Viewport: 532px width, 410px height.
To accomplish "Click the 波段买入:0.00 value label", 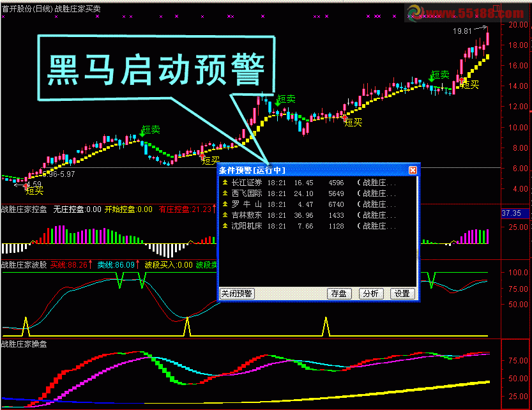I will tap(169, 265).
